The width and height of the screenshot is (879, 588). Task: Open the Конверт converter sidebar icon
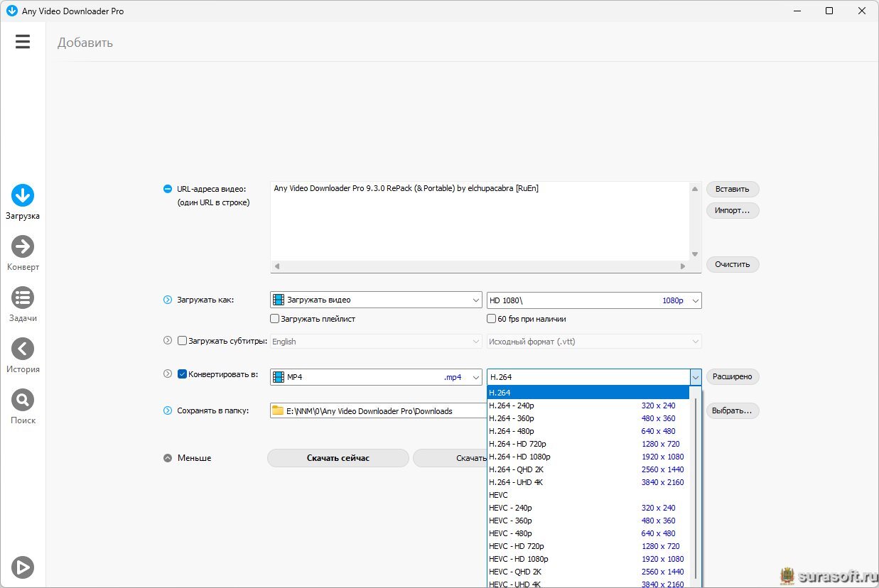click(x=23, y=246)
